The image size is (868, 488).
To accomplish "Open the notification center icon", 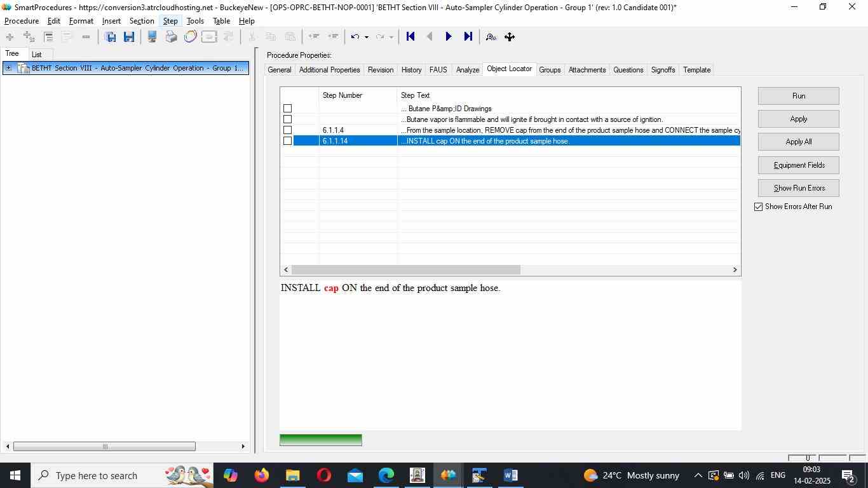I will [x=848, y=475].
